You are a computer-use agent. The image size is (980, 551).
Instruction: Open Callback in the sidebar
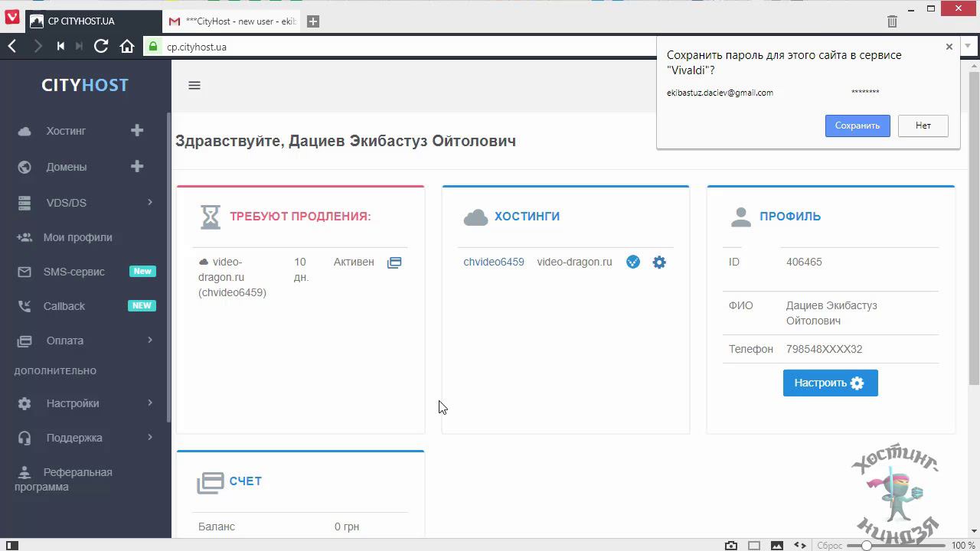[x=64, y=306]
